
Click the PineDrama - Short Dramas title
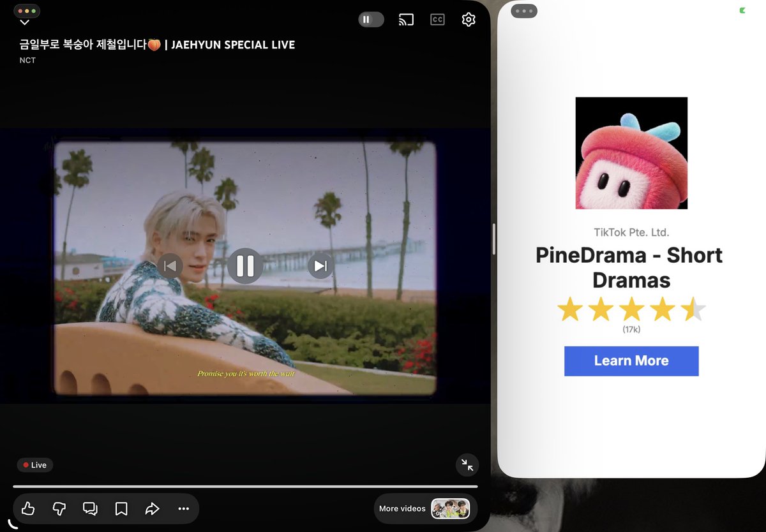pyautogui.click(x=629, y=267)
